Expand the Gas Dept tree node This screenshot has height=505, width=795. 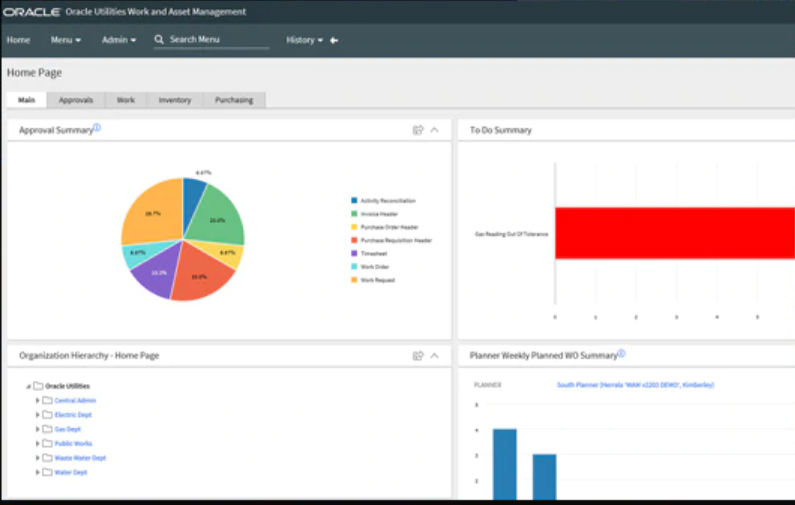click(x=38, y=429)
